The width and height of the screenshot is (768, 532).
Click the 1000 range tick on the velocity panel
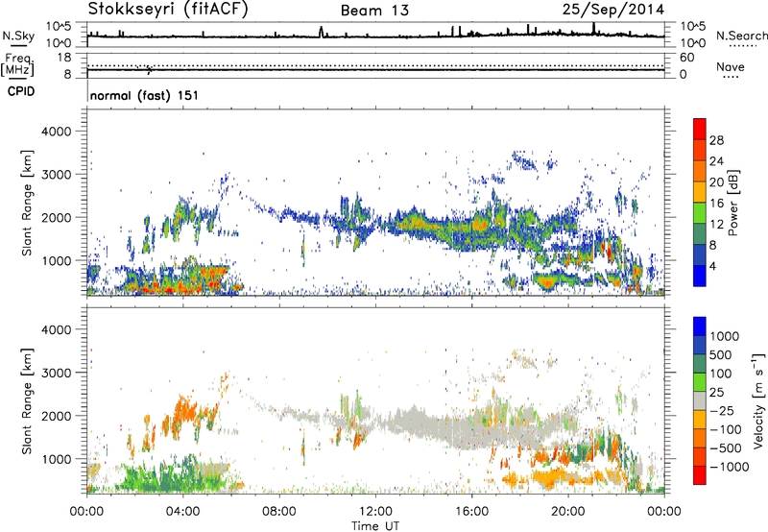56,459
